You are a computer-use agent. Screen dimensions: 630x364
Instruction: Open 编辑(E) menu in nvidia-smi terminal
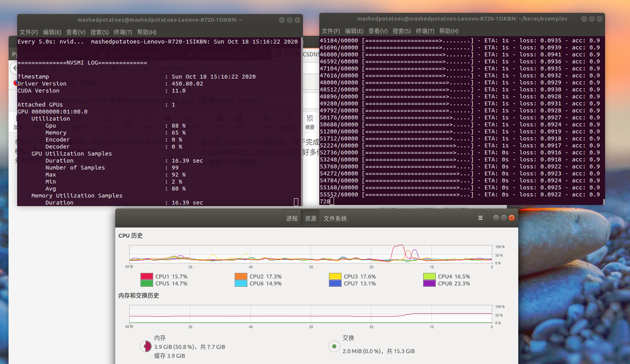(52, 32)
